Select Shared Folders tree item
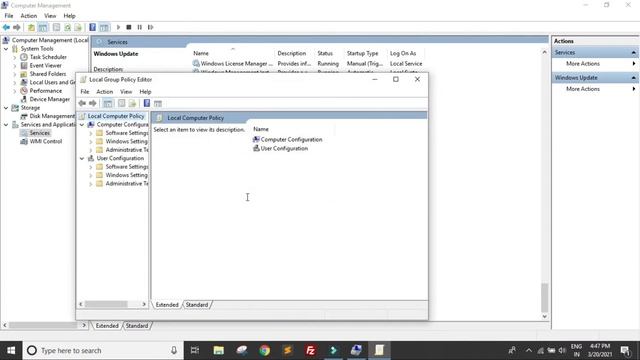The height and width of the screenshot is (360, 640). coord(47,74)
